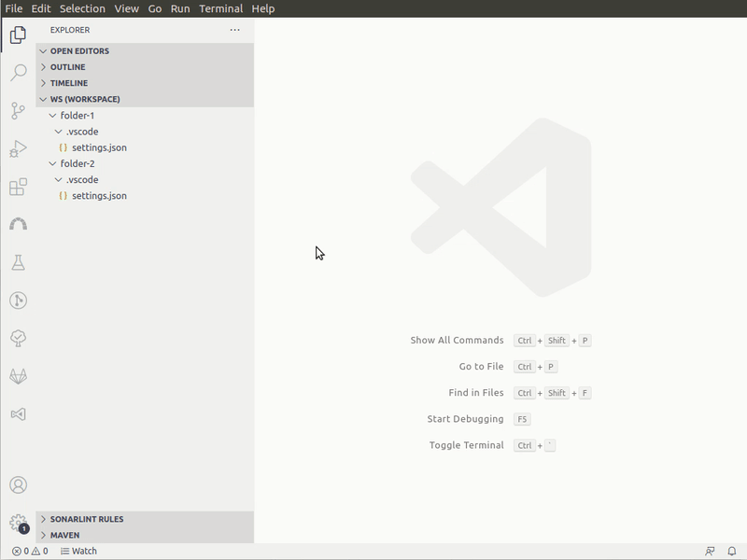The width and height of the screenshot is (747, 560).
Task: Open the Explorer view in activity bar
Action: pyautogui.click(x=18, y=35)
